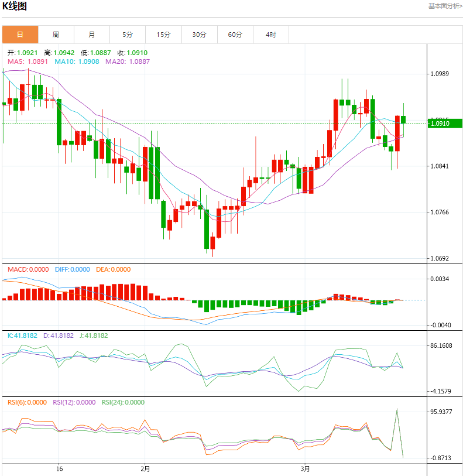Click the 2月 date axis marker
The width and height of the screenshot is (463, 476).
[145, 469]
